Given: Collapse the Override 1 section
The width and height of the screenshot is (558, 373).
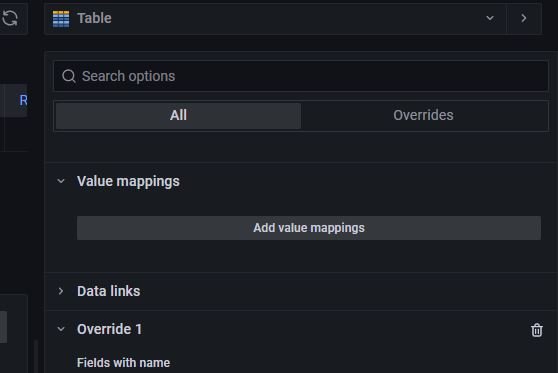Looking at the screenshot, I should (61, 329).
